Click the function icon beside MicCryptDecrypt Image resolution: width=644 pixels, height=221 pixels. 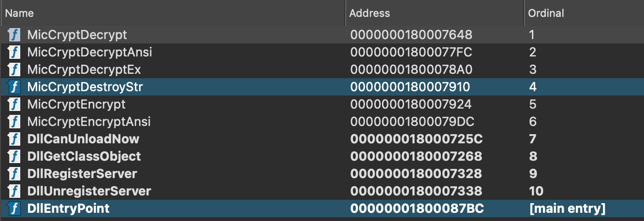click(x=14, y=35)
